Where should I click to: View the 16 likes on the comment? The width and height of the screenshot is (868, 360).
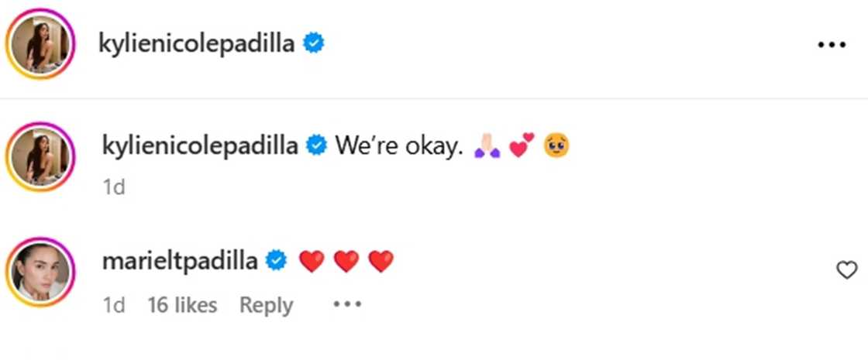pos(182,305)
